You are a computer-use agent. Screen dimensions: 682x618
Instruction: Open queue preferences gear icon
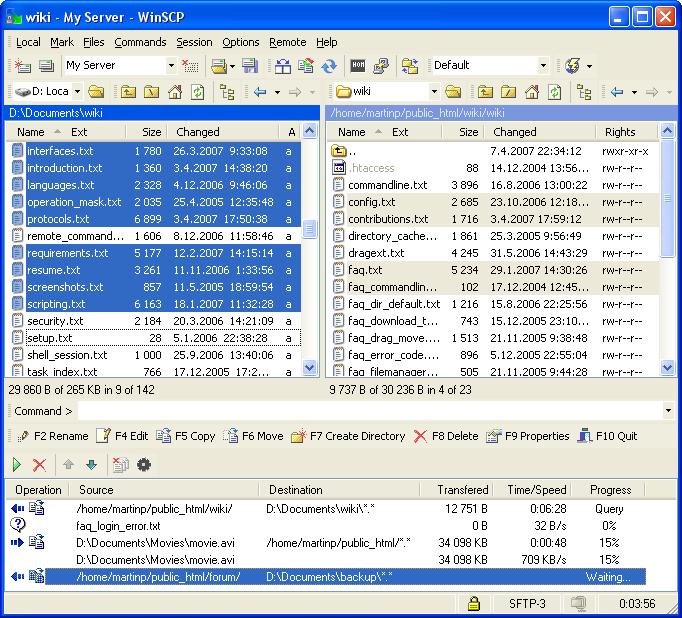(144, 464)
